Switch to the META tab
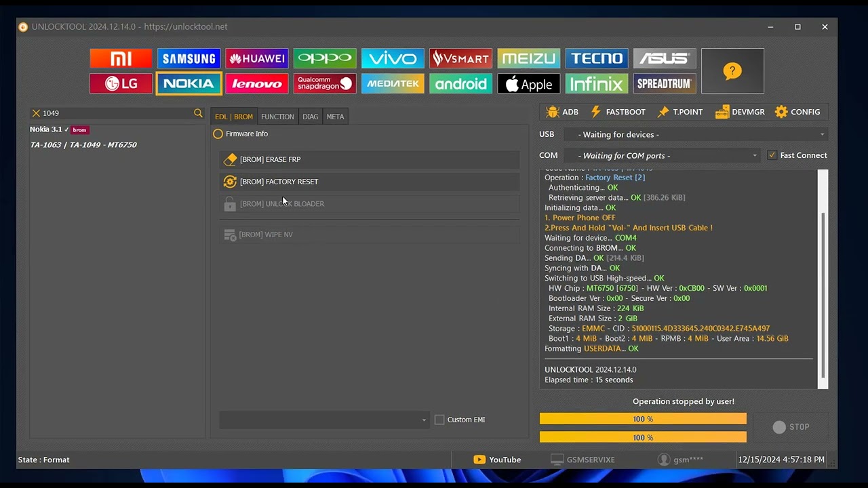Image resolution: width=868 pixels, height=488 pixels. [335, 117]
